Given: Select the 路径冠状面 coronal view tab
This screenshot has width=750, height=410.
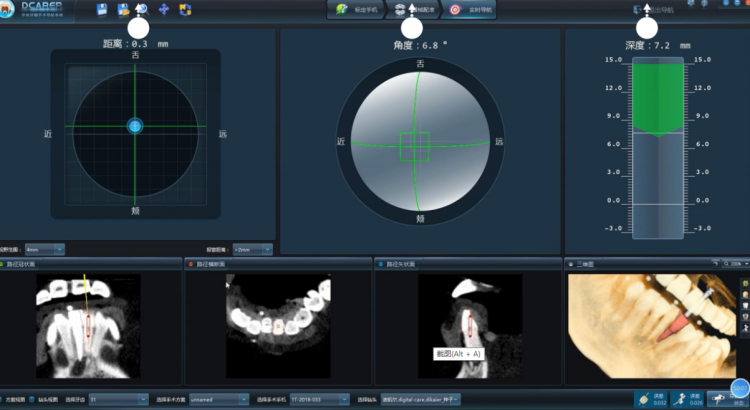Looking at the screenshot, I should (19, 264).
